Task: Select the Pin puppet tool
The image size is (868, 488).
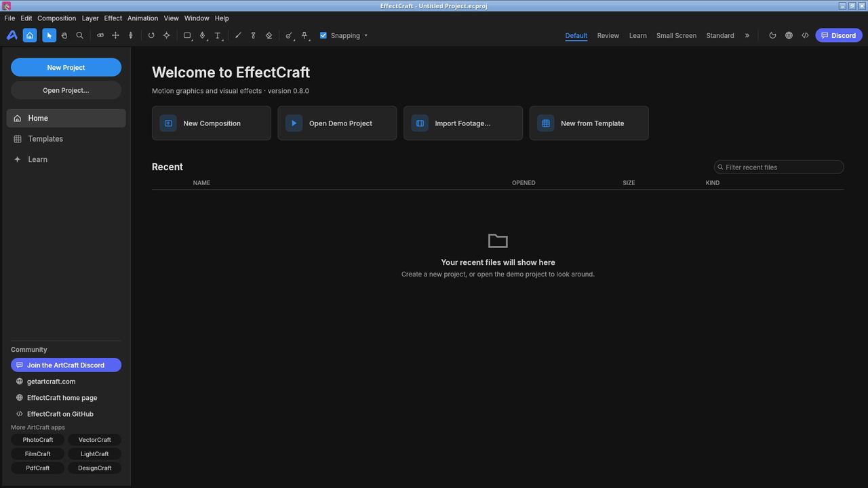Action: click(304, 35)
